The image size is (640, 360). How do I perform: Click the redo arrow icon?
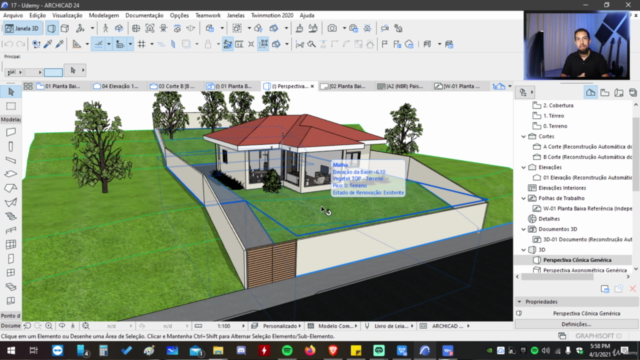pyautogui.click(x=20, y=44)
